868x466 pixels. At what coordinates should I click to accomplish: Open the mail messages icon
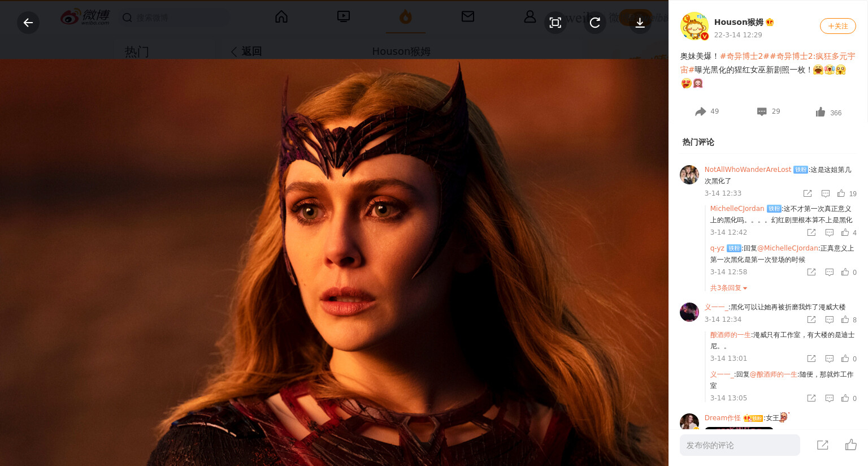click(x=468, y=17)
